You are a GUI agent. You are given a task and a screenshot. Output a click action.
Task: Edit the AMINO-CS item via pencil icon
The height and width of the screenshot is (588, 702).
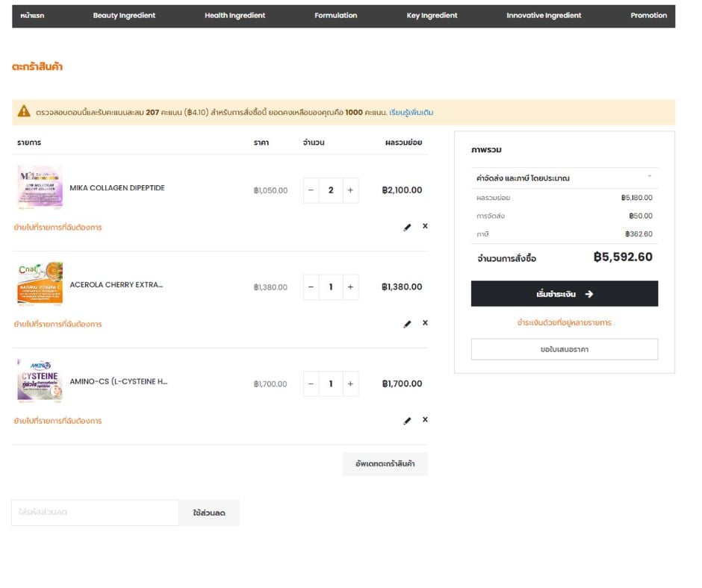[x=407, y=421]
